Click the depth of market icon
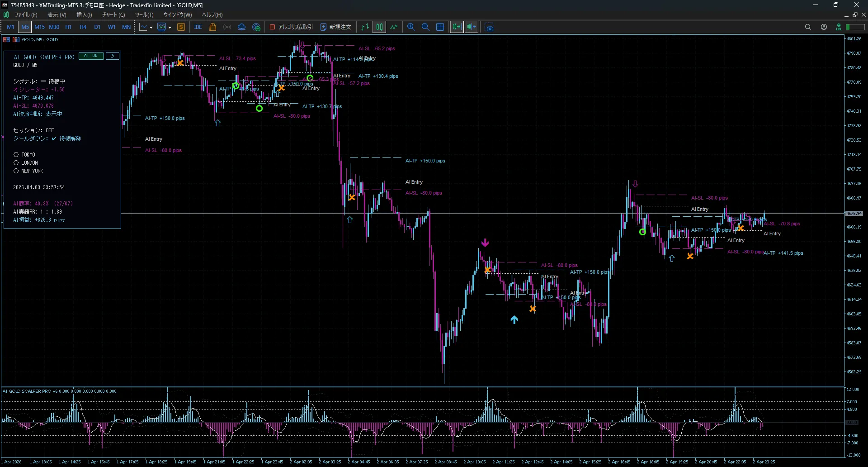 pyautogui.click(x=16, y=40)
